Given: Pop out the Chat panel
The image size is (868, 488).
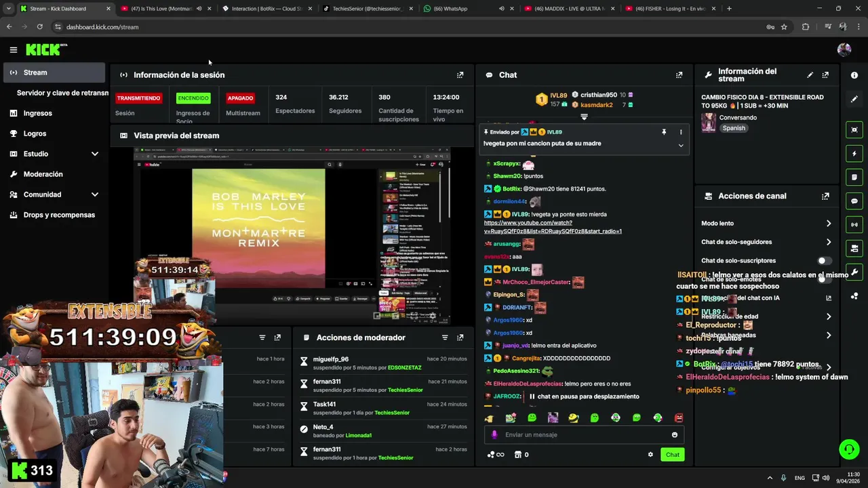Looking at the screenshot, I should (679, 75).
